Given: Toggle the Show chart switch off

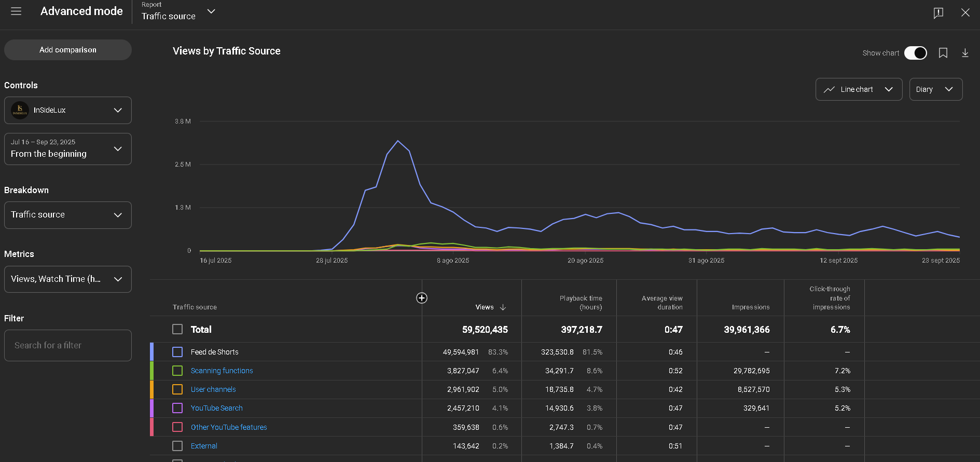Looking at the screenshot, I should pos(915,53).
